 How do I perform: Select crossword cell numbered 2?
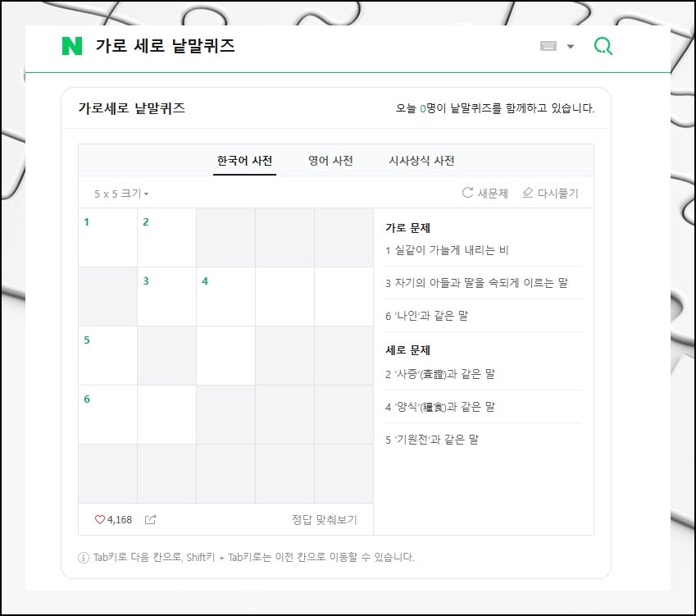167,238
